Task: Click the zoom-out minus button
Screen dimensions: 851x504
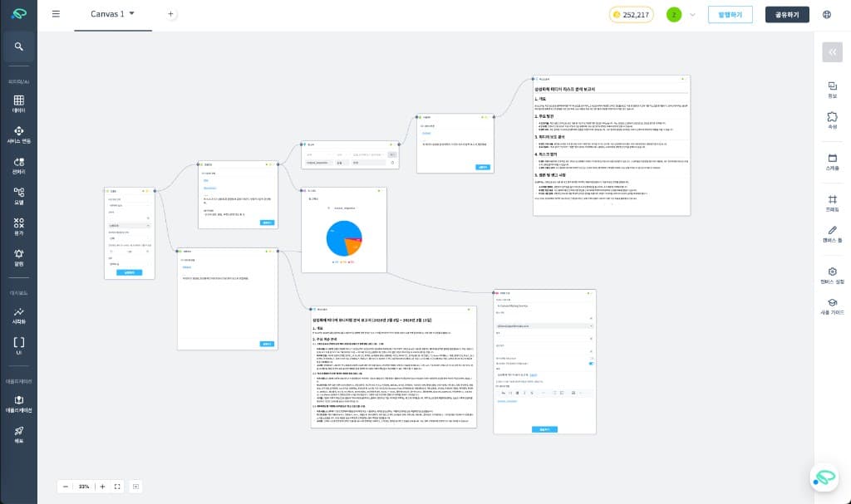Action: click(66, 486)
